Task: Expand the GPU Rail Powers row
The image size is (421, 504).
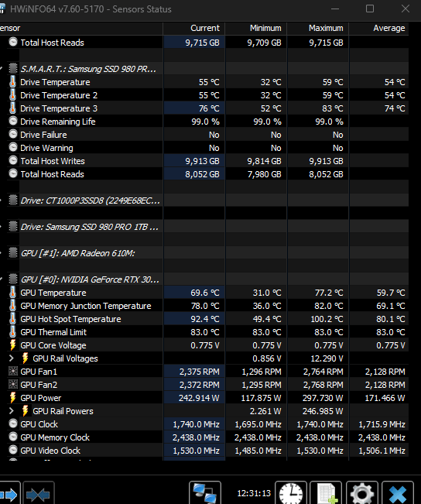Action: click(x=12, y=411)
